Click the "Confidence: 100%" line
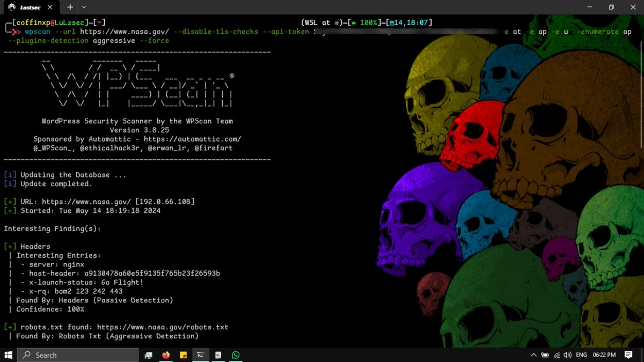This screenshot has height=362, width=644. (x=50, y=309)
